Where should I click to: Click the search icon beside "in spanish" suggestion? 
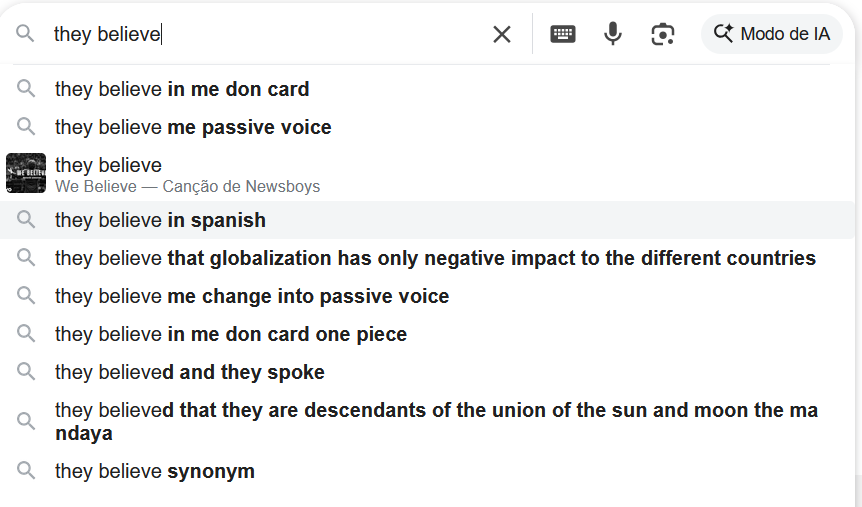pyautogui.click(x=26, y=220)
